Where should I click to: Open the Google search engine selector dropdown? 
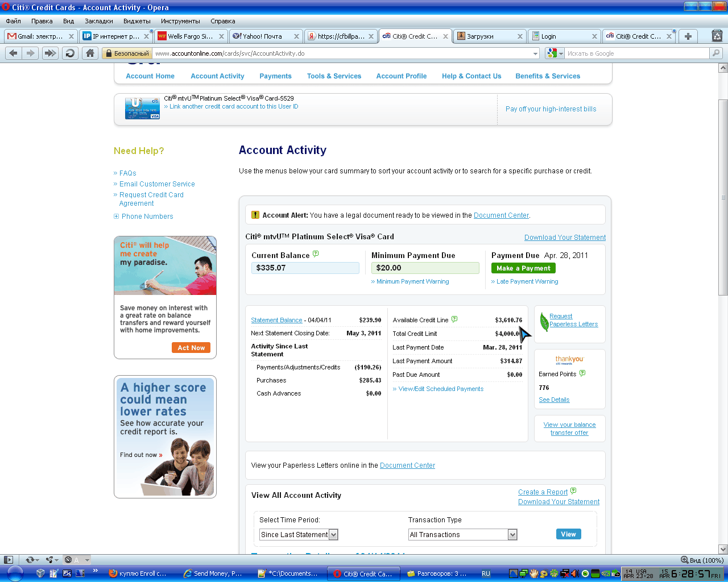(x=555, y=53)
